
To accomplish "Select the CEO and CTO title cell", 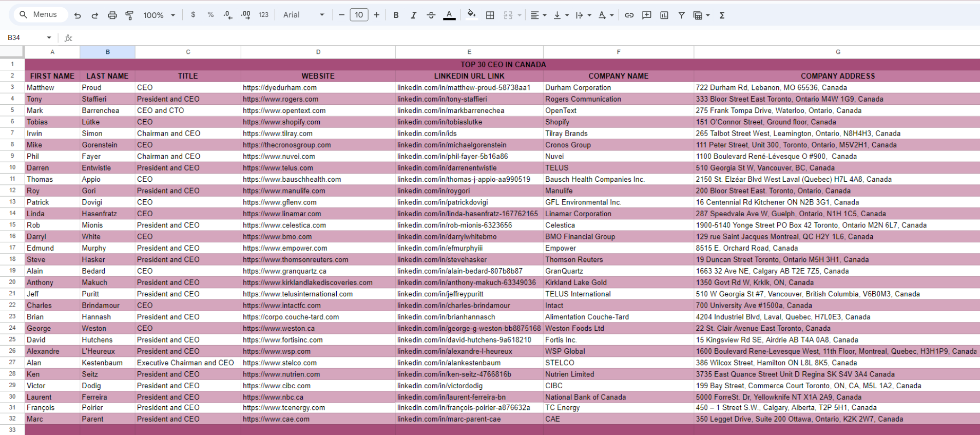I will 188,110.
